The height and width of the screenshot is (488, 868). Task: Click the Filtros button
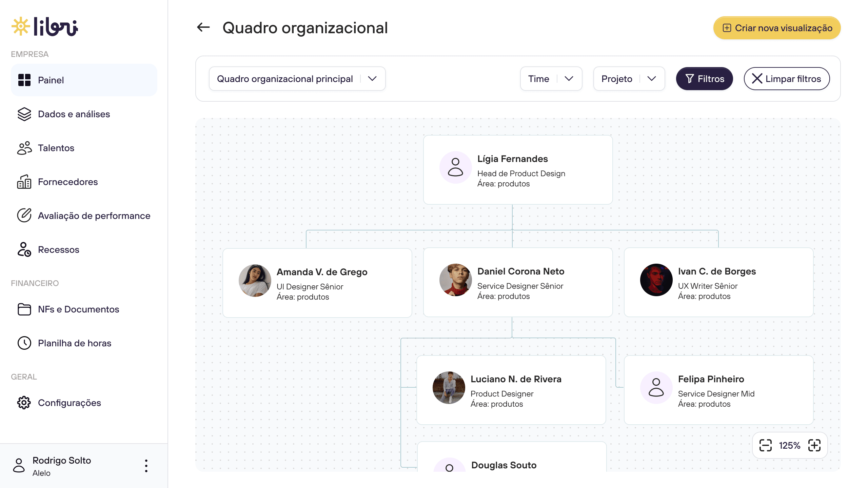coord(704,79)
